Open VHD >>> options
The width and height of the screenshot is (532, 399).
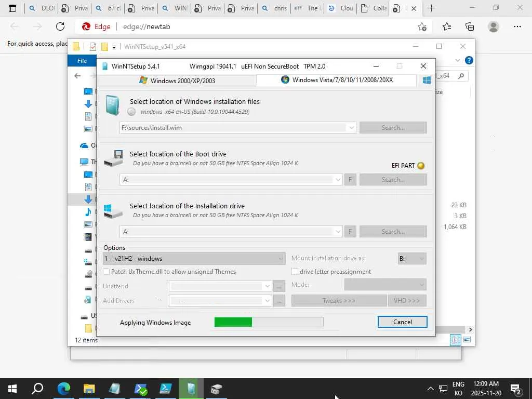coord(407,301)
